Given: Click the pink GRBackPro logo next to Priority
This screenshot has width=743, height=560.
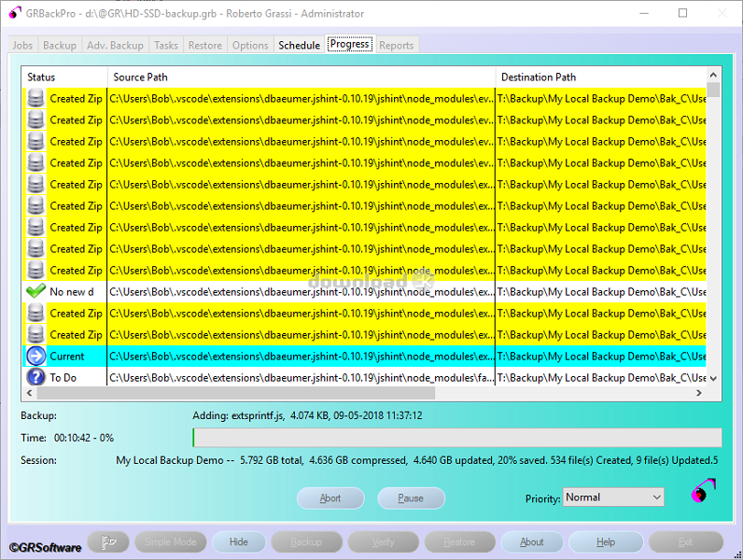Looking at the screenshot, I should [703, 490].
